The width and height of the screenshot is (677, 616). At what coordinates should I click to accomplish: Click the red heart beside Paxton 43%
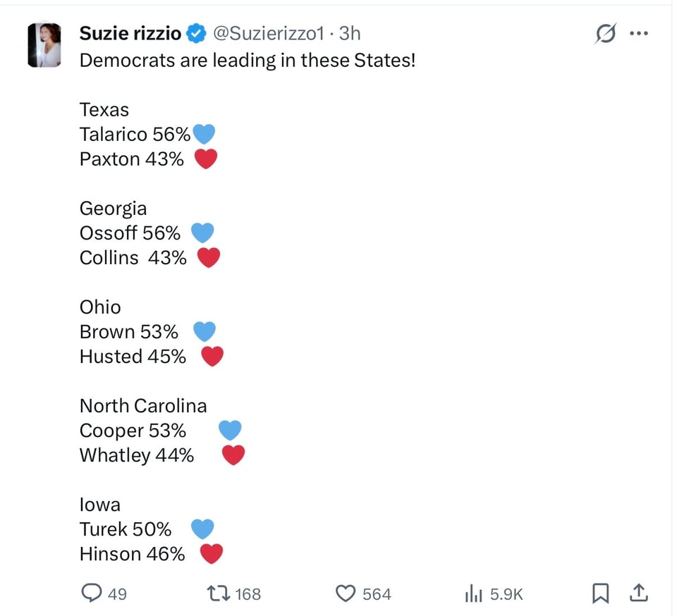point(205,159)
